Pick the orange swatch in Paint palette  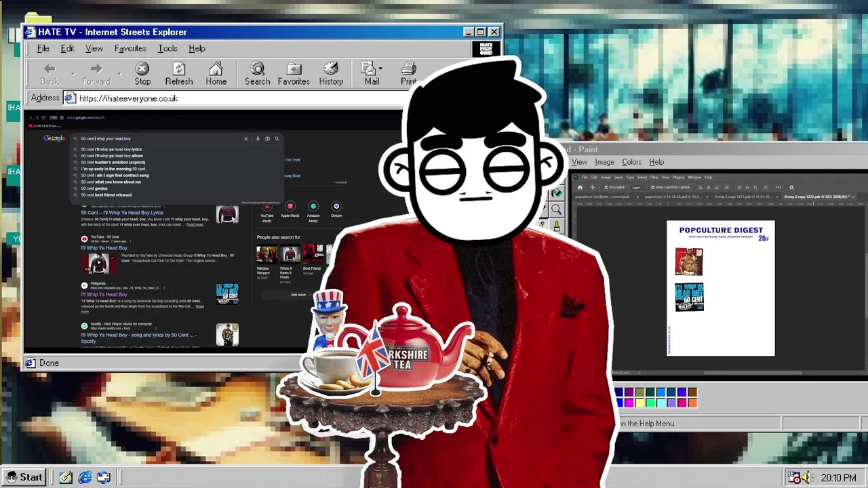click(x=692, y=403)
